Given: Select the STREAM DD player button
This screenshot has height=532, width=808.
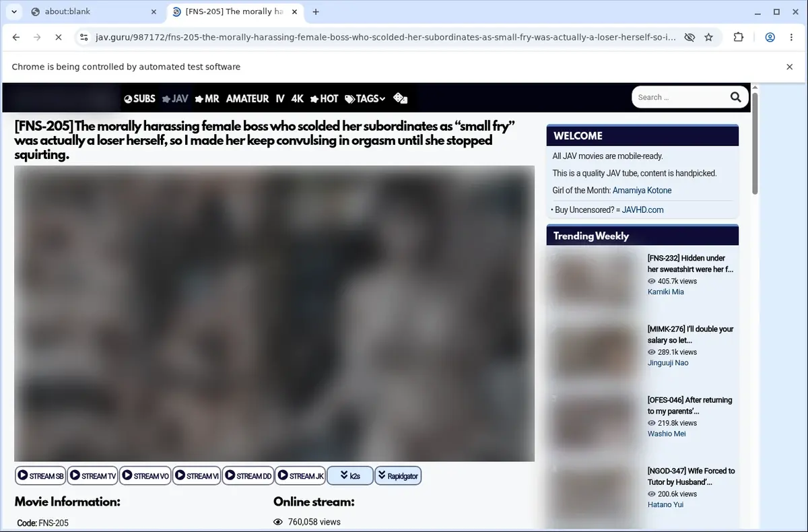Looking at the screenshot, I should point(248,475).
